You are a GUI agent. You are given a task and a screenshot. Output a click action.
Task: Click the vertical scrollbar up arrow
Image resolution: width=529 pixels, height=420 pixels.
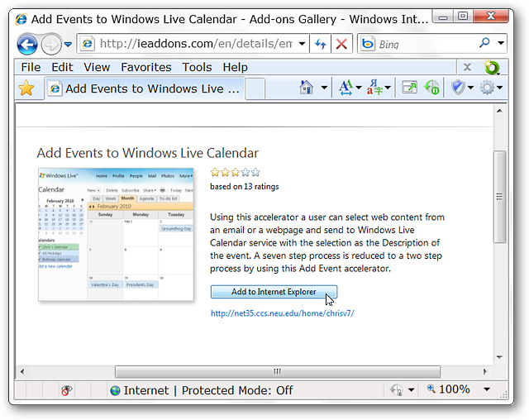tap(499, 111)
